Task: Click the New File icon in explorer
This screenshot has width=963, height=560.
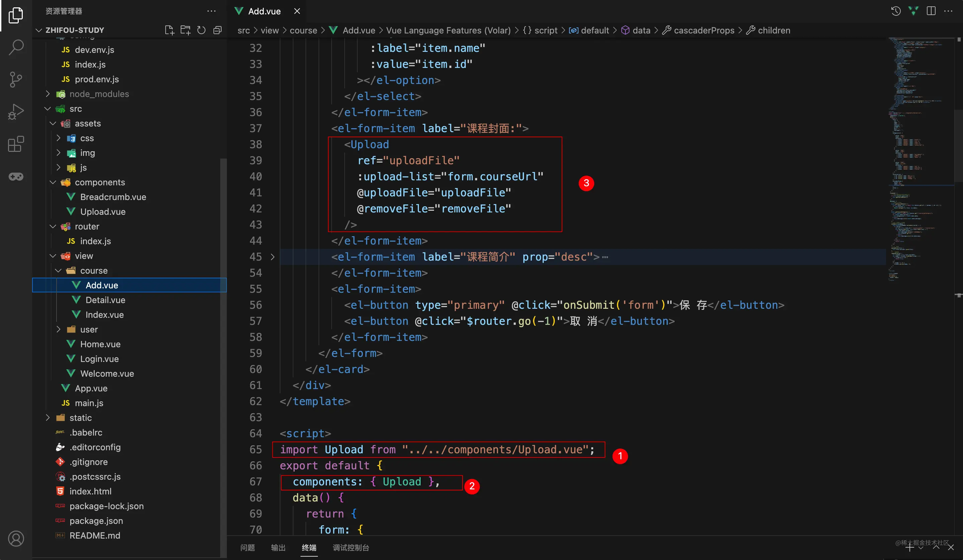Action: coord(169,30)
